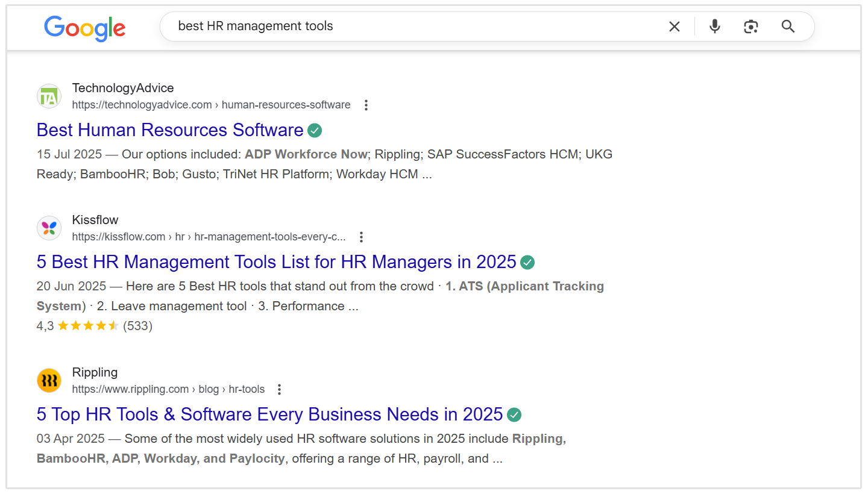Open Google Lens image search
The width and height of the screenshot is (868, 494).
point(750,27)
